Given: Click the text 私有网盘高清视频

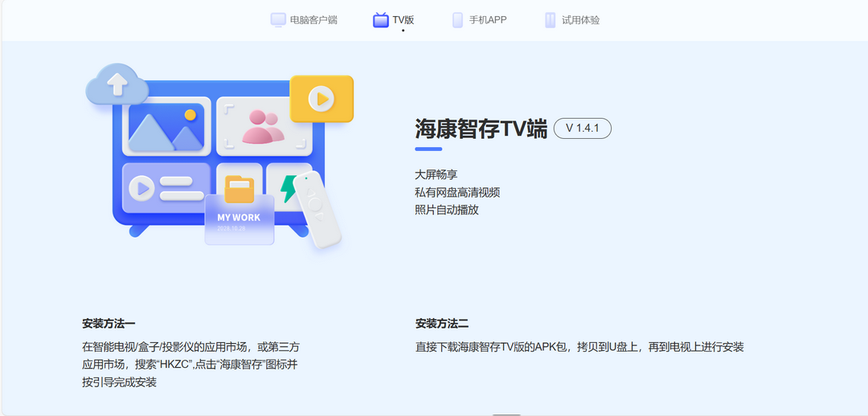Looking at the screenshot, I should pos(457,193).
